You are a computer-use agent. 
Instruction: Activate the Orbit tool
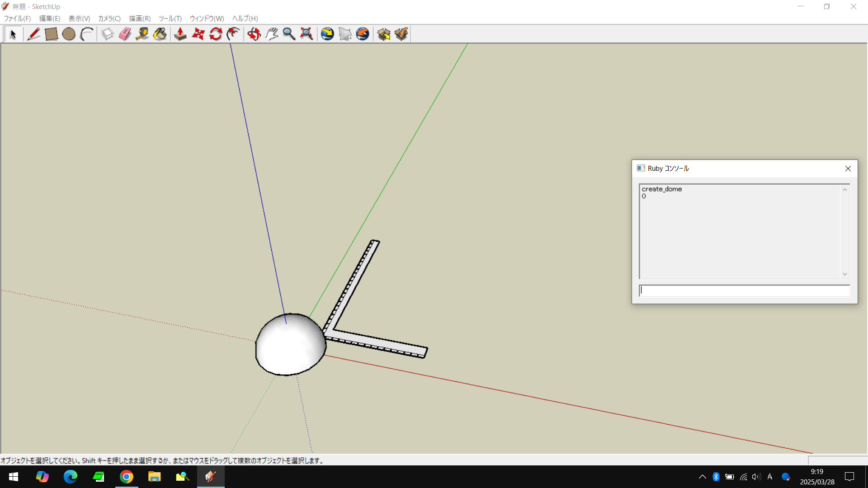pyautogui.click(x=254, y=34)
